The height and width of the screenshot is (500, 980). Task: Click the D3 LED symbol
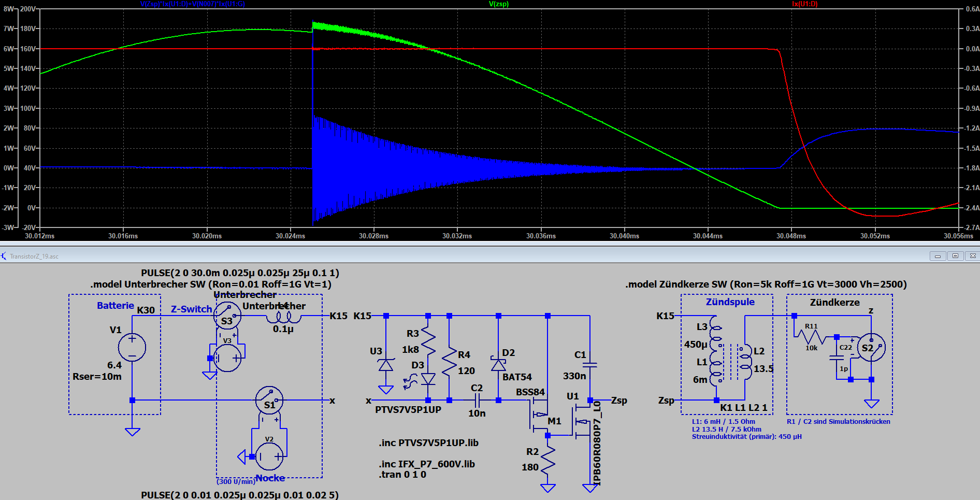pos(428,379)
